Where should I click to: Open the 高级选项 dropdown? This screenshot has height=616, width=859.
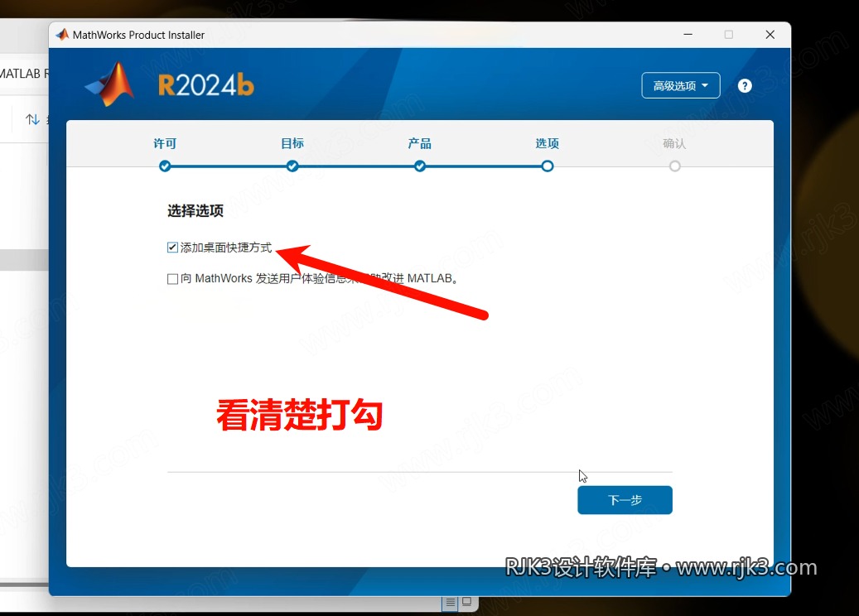[680, 85]
